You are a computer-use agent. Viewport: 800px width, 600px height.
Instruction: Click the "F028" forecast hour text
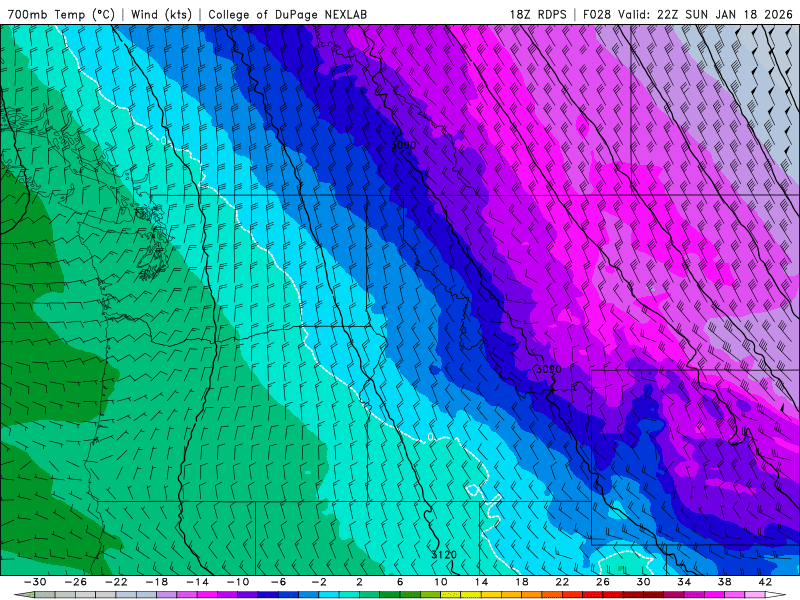point(596,14)
